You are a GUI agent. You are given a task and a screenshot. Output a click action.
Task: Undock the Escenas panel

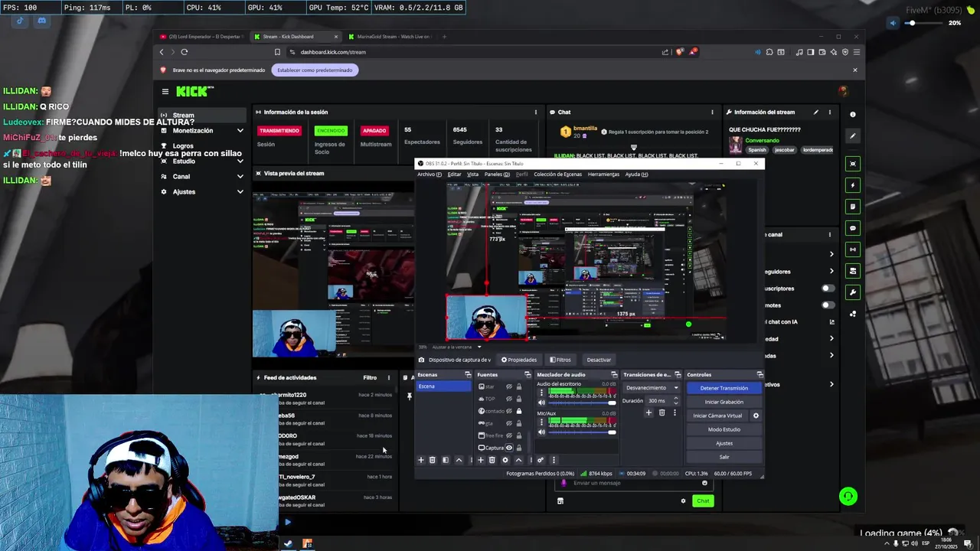click(468, 374)
